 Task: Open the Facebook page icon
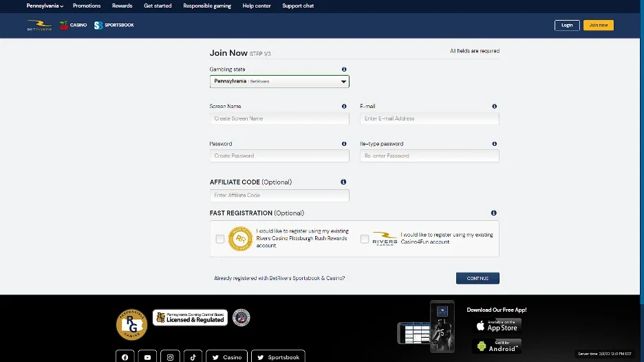point(125,356)
